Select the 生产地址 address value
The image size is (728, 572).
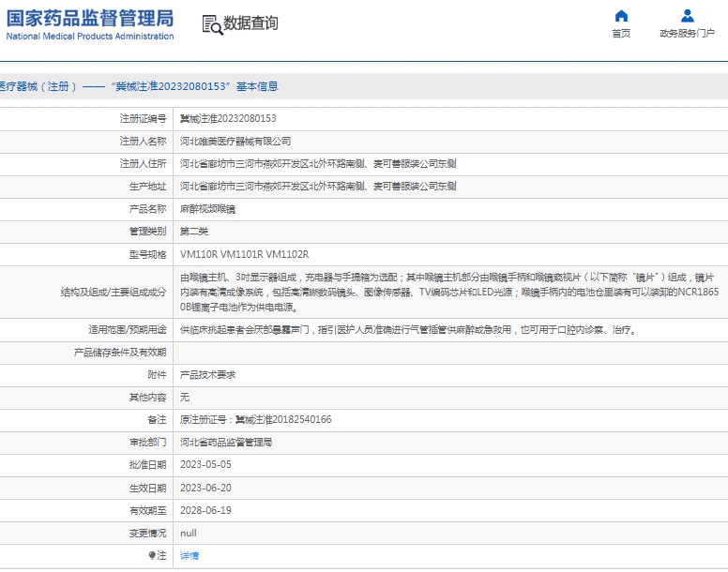coord(318,186)
